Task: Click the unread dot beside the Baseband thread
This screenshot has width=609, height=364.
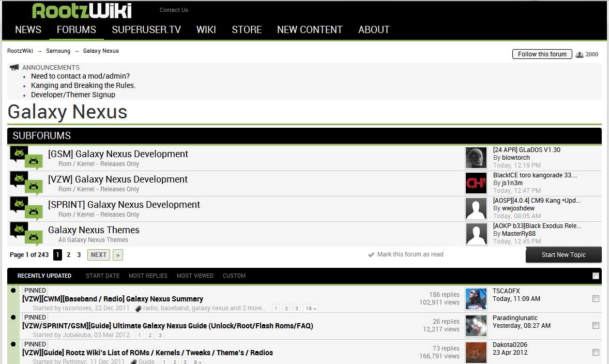Action: click(12, 291)
